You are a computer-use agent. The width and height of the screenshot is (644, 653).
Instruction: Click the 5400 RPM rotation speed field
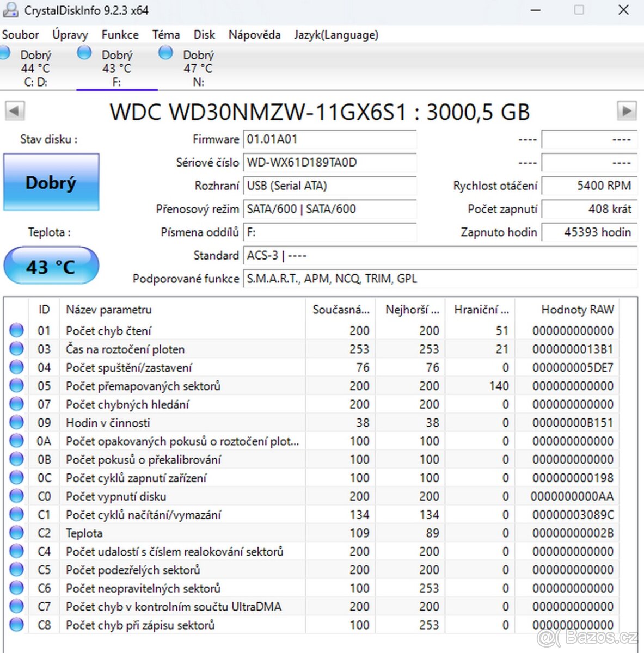point(590,186)
